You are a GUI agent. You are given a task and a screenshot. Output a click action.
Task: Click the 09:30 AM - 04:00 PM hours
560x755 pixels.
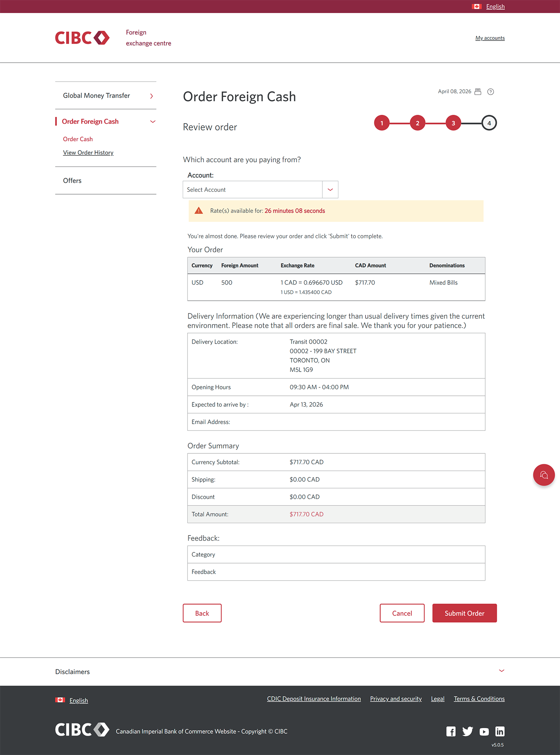pyautogui.click(x=319, y=387)
